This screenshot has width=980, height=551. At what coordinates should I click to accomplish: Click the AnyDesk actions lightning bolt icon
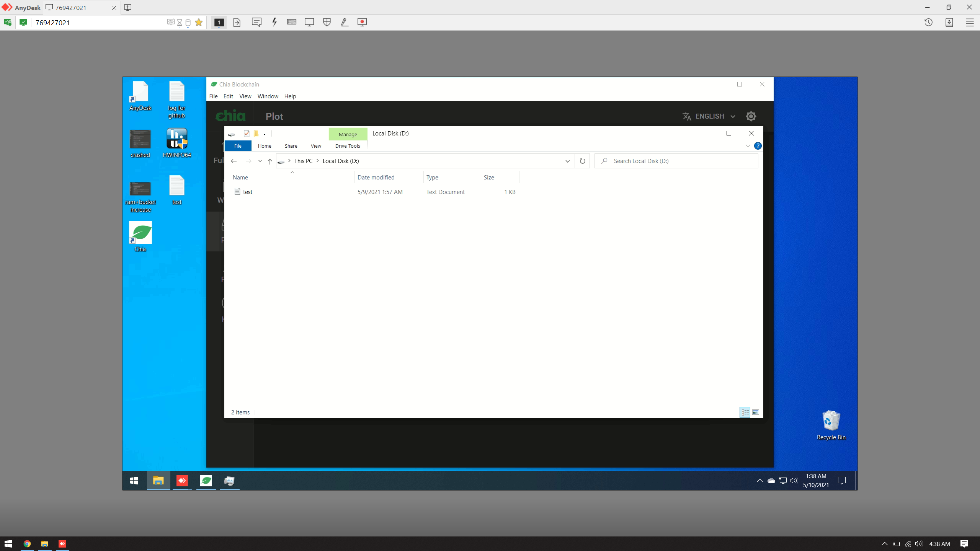click(274, 22)
